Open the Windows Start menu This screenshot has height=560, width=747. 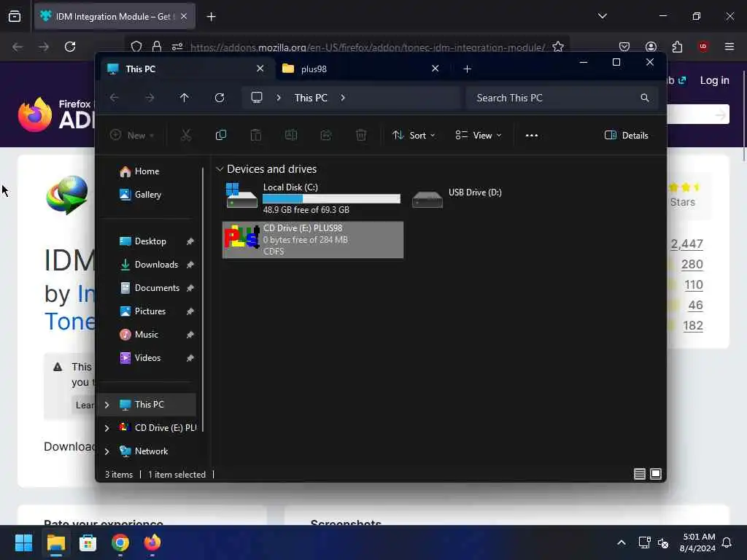tap(23, 542)
